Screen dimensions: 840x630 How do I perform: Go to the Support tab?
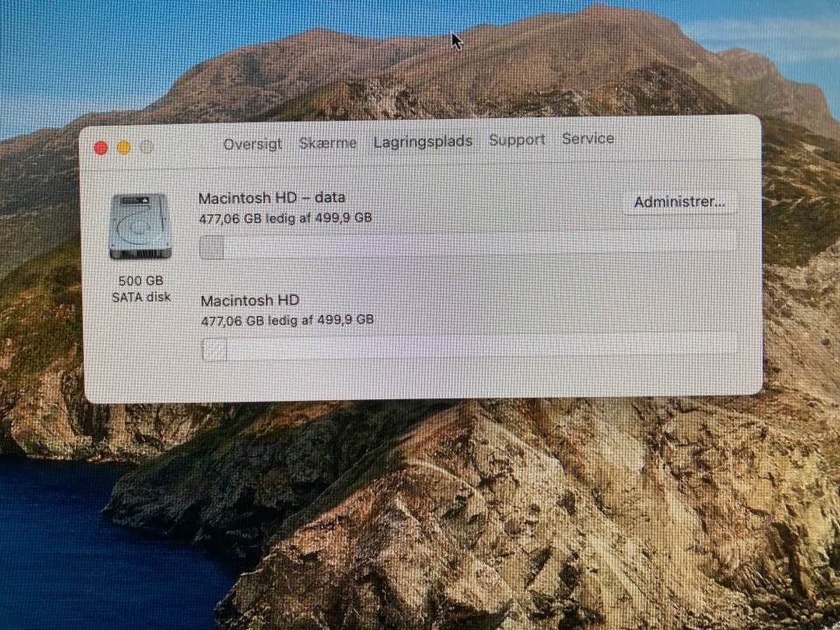point(517,140)
